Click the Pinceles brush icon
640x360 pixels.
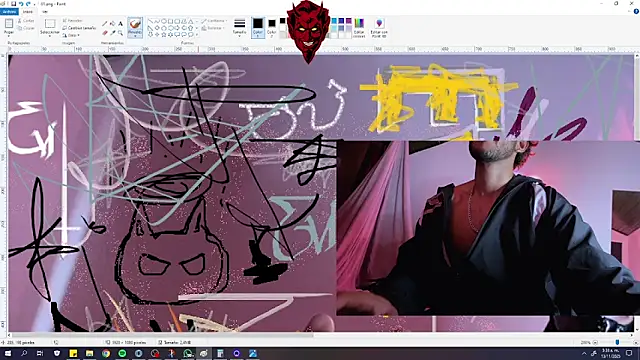pyautogui.click(x=135, y=24)
